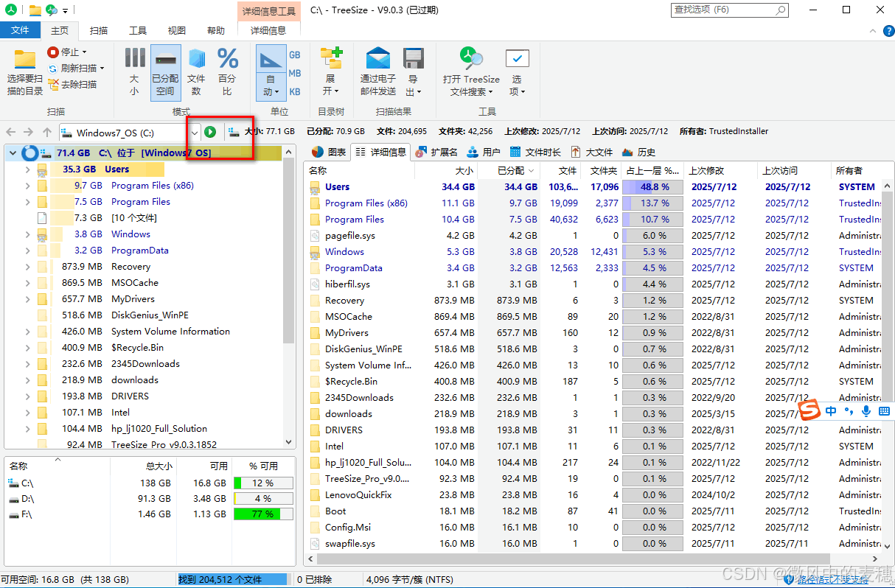This screenshot has height=588, width=895.
Task: Click the Sogou 中 input mode indicator
Action: (x=830, y=411)
